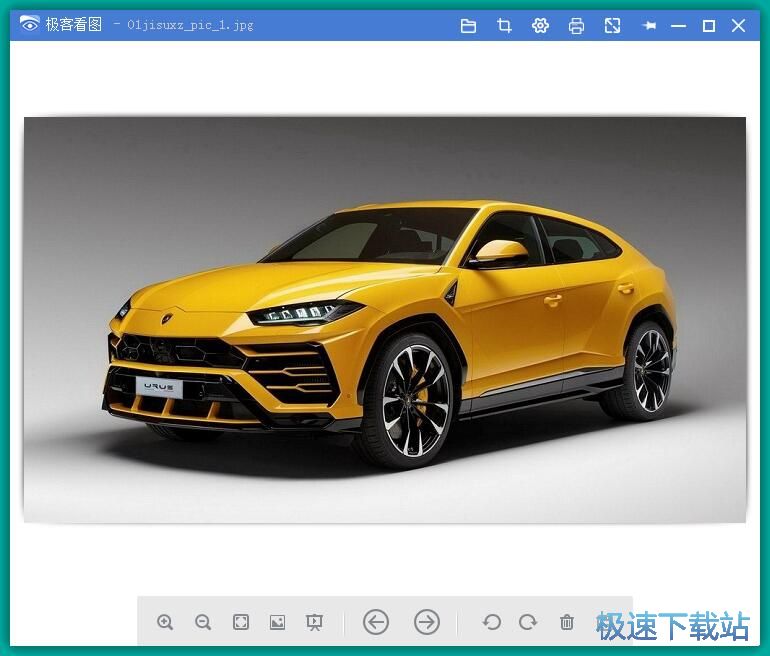Rotate image clockwise
Viewport: 770px width, 656px height.
[528, 622]
